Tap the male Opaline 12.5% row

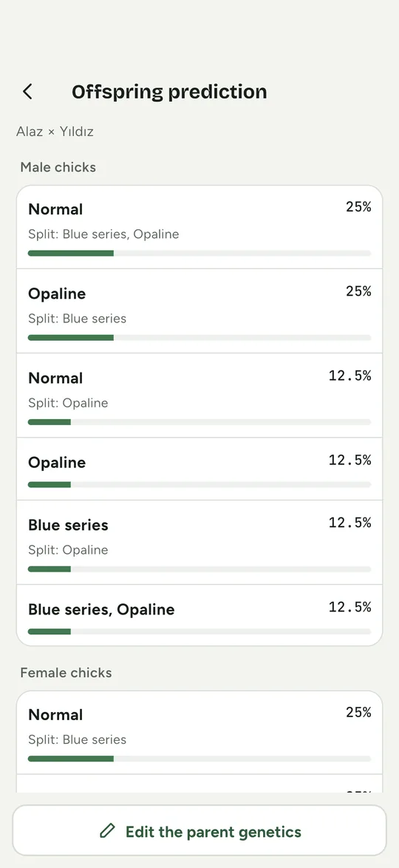point(199,469)
